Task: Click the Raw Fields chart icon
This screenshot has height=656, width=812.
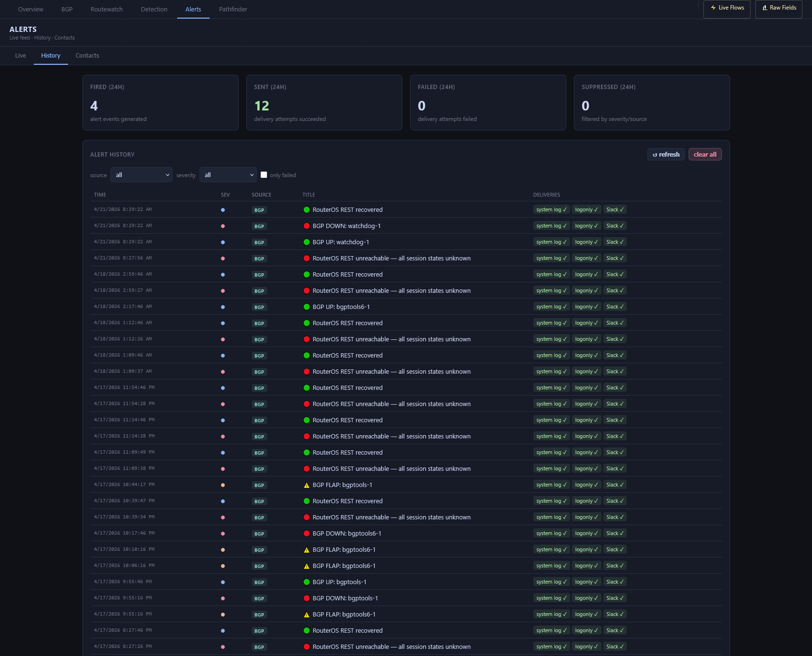Action: tap(764, 8)
